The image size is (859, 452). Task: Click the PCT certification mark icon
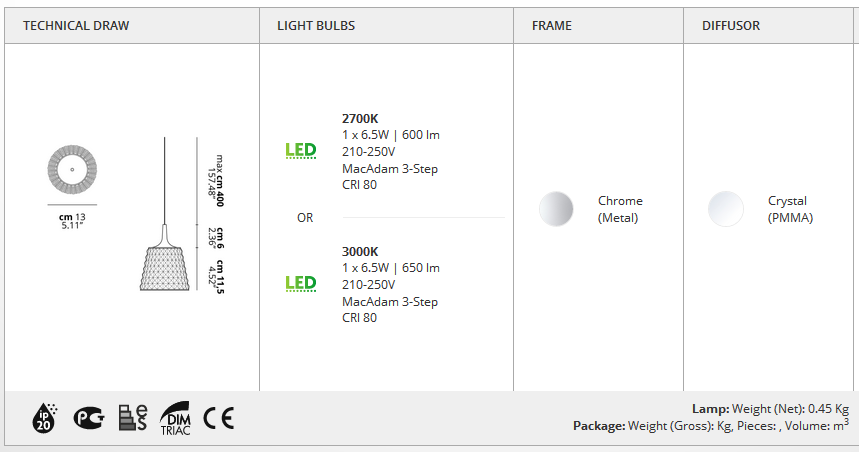coord(89,418)
